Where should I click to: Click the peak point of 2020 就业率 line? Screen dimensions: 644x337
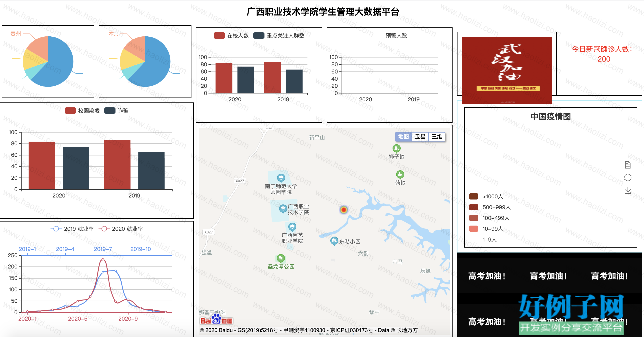[103, 259]
